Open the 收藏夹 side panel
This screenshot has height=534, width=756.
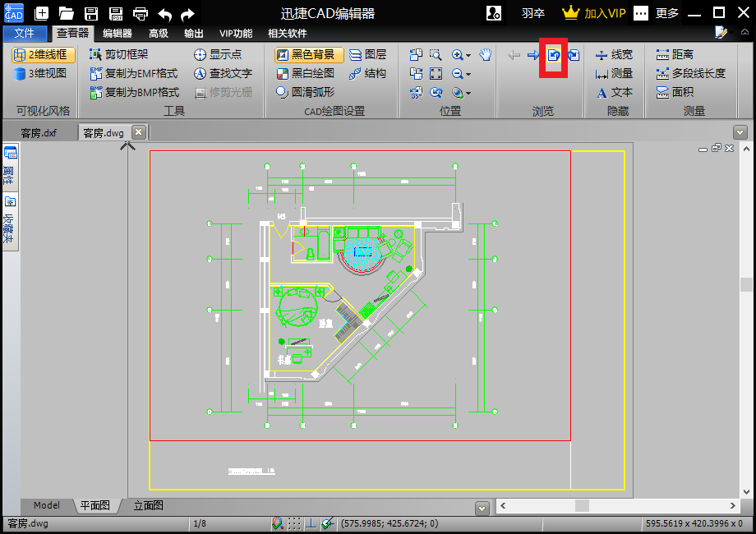10,222
